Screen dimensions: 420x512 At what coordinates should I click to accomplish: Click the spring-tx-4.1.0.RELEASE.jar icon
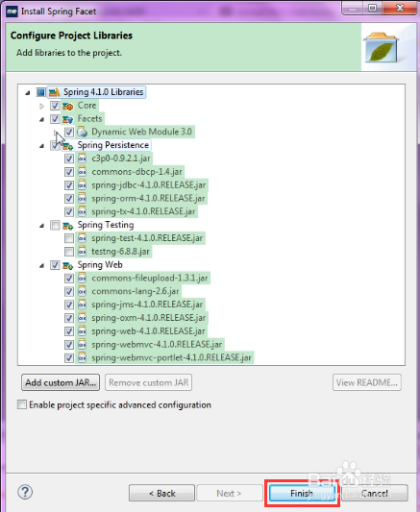pyautogui.click(x=82, y=212)
